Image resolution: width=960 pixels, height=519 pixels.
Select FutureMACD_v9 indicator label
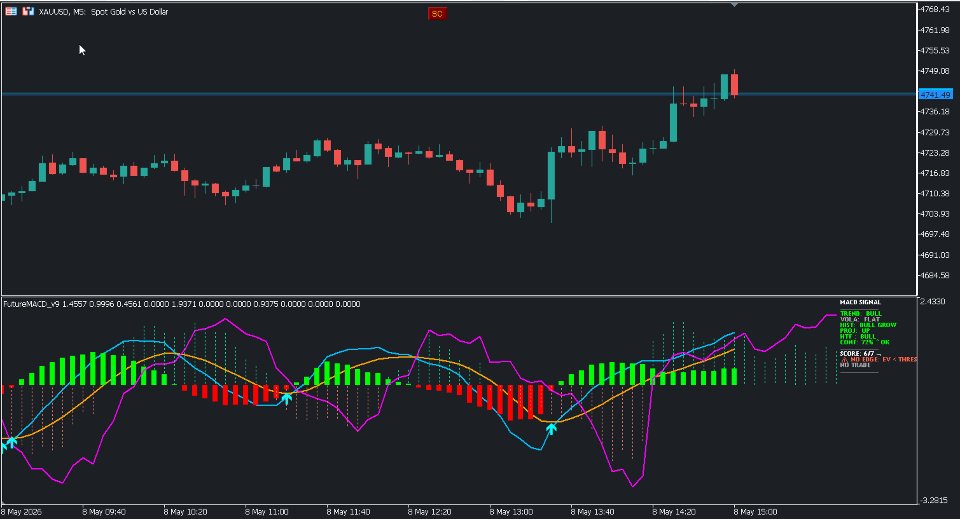point(32,304)
